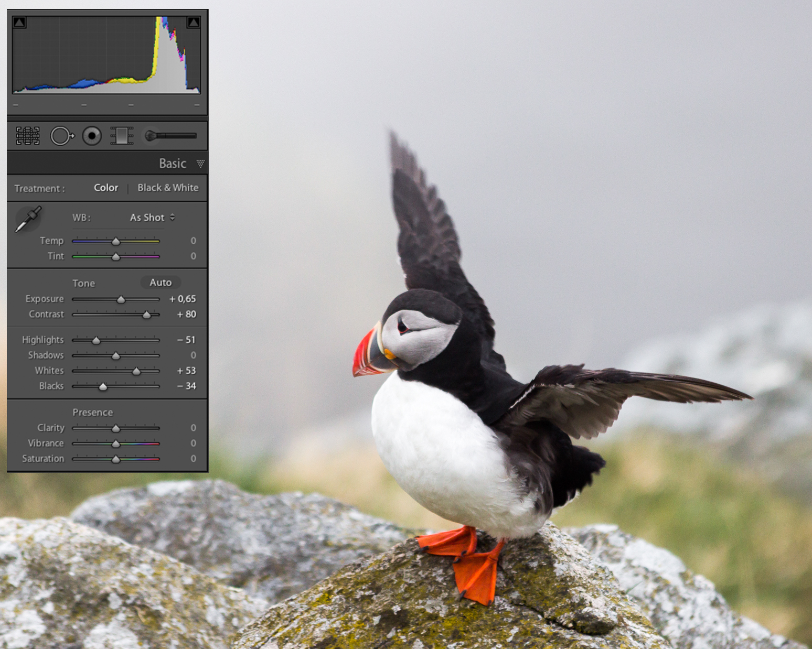Pick the White Balance Selector eyedropper

[x=28, y=219]
